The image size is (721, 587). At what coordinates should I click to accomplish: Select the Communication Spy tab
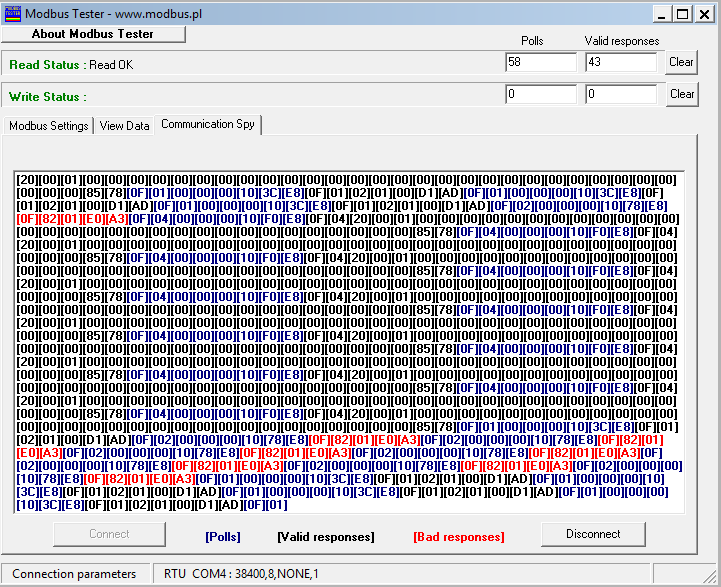click(x=208, y=124)
